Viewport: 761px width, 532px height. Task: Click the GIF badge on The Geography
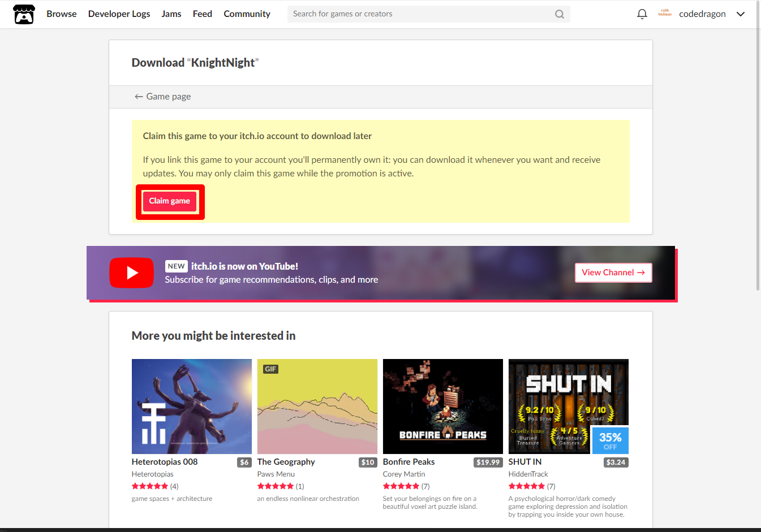pos(270,369)
